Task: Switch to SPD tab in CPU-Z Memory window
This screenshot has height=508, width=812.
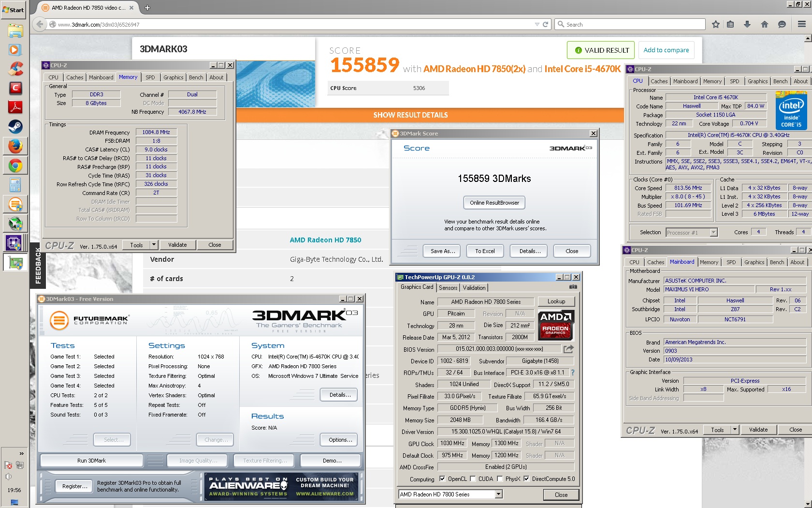Action: point(150,77)
